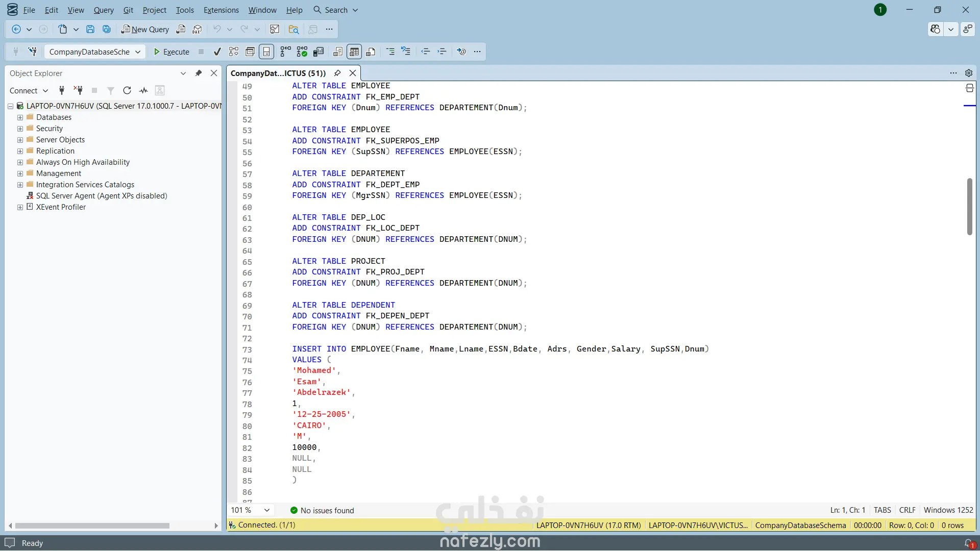This screenshot has width=980, height=551.
Task: Expand the Server Objects node
Action: 20,140
